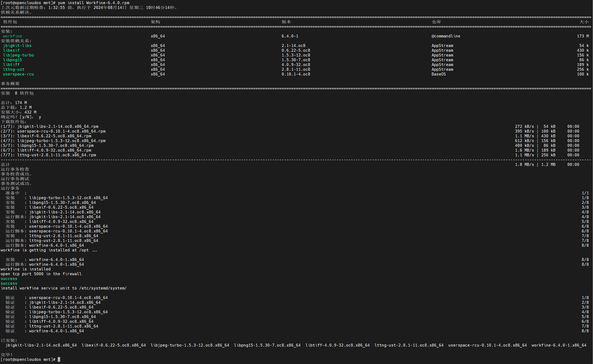This screenshot has height=364, width=593.
Task: Click the green libjpeg-turbo package entry
Action: pos(18,55)
